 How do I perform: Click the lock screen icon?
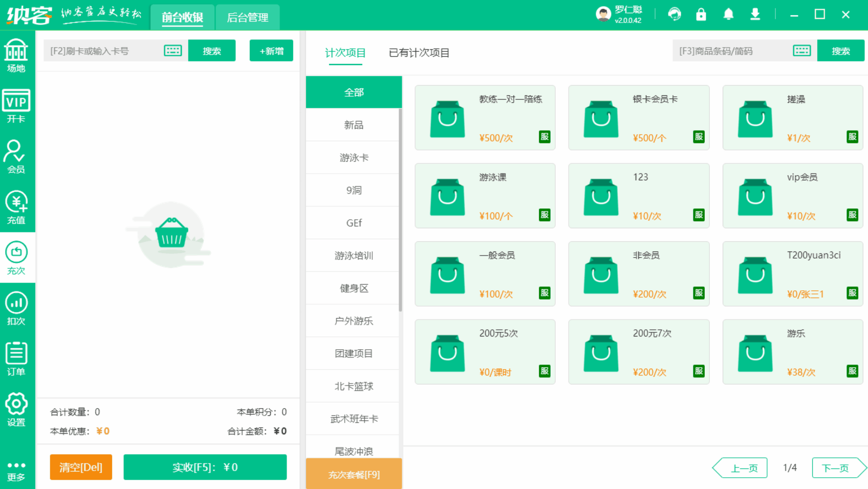[701, 14]
